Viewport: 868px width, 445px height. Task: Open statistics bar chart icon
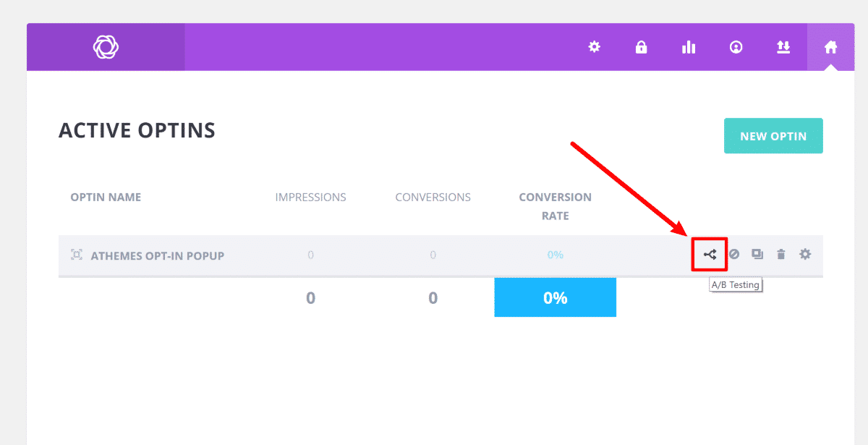point(689,47)
